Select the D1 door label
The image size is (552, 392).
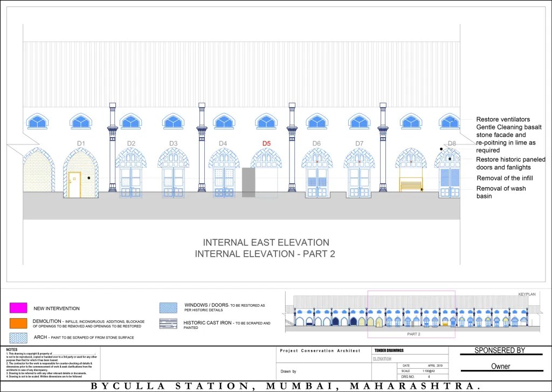tap(82, 143)
